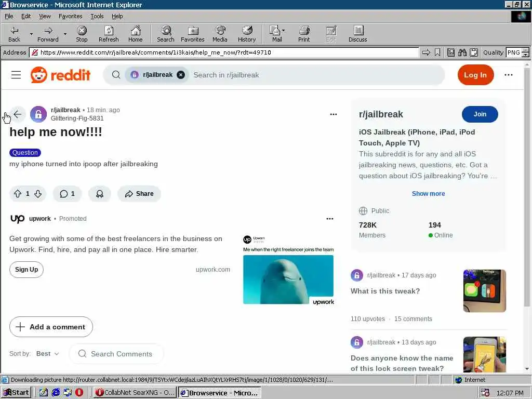The width and height of the screenshot is (532, 399).
Task: Remove the r/jailbreak search filter chip
Action: pyautogui.click(x=181, y=75)
